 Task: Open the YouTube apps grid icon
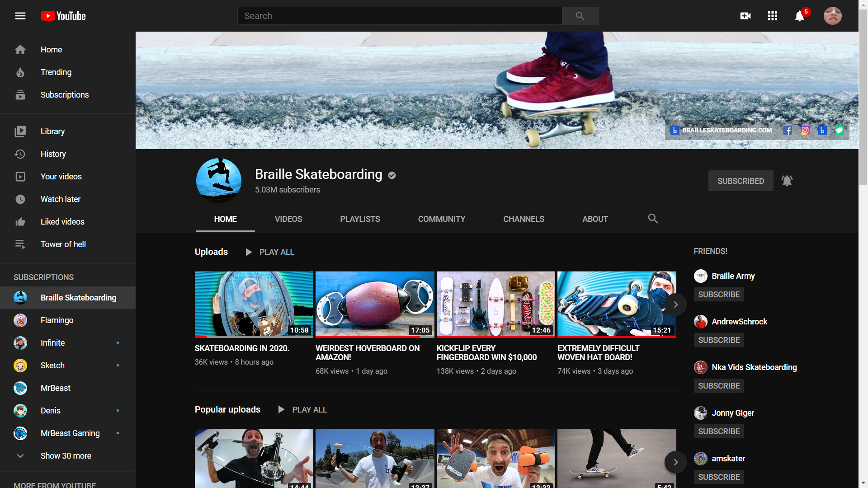773,16
